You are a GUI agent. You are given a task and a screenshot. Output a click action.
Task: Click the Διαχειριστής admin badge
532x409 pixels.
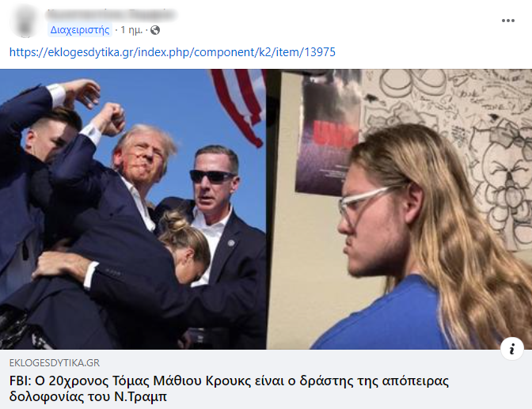pyautogui.click(x=80, y=30)
